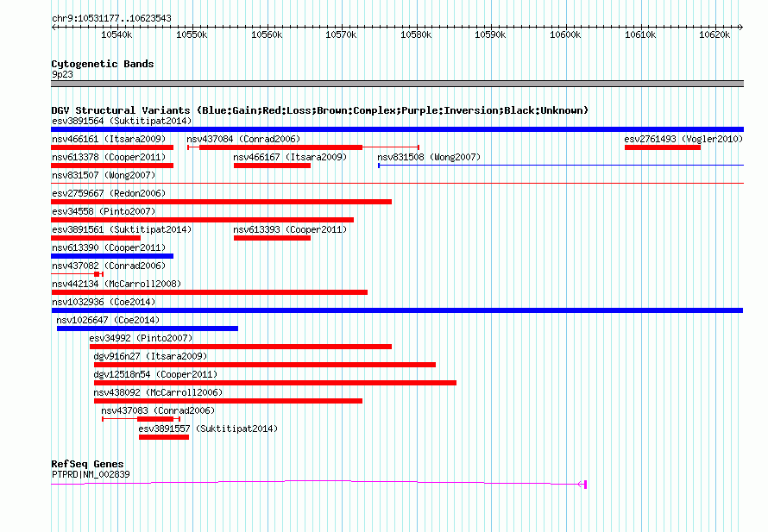This screenshot has height=532, width=768.
Task: Click the esv3891557 (Suktitipat2014) label
Action: [x=208, y=429]
